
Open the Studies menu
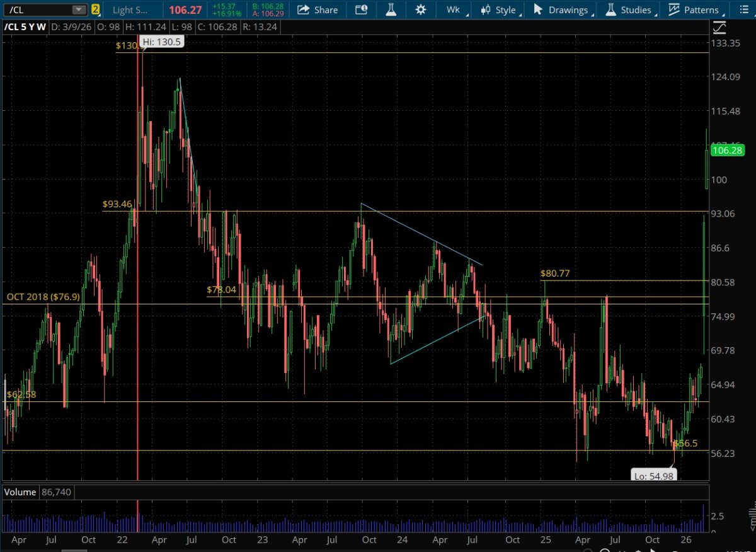[x=636, y=9]
